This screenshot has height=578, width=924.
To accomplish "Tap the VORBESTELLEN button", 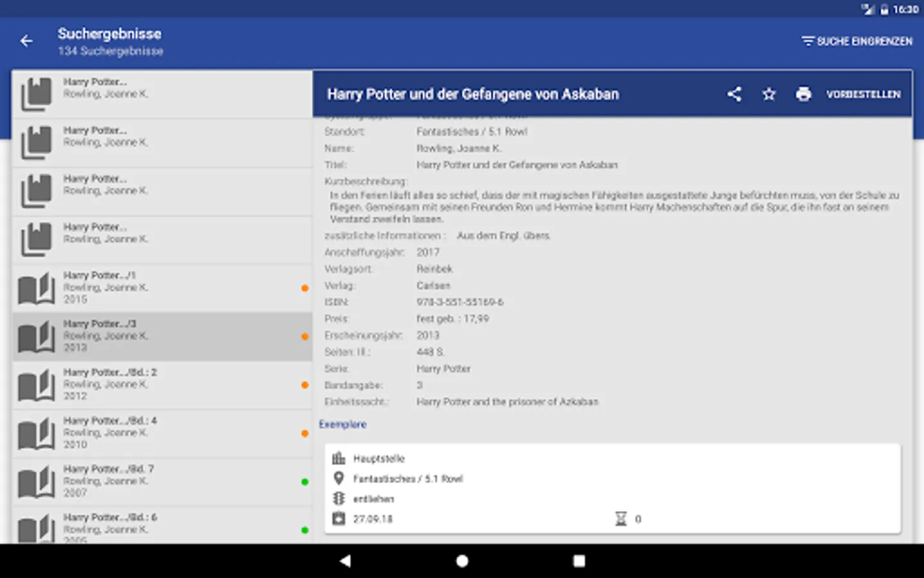I will pyautogui.click(x=863, y=94).
